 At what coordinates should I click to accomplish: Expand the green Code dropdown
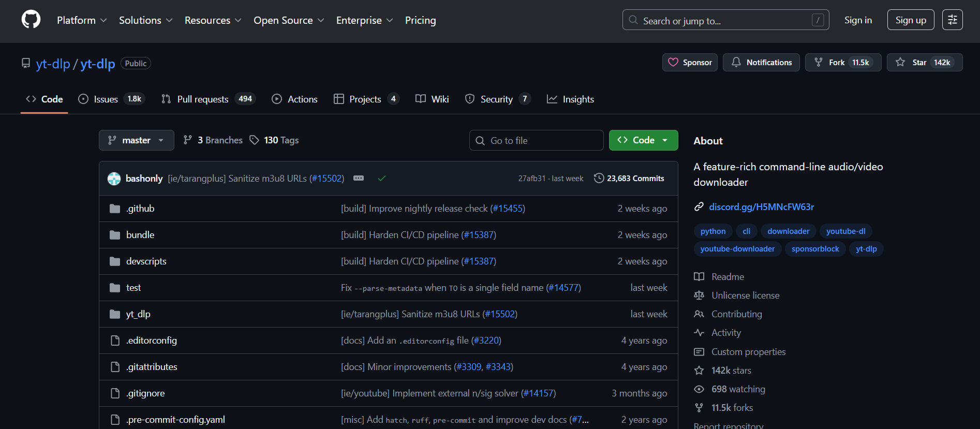[x=643, y=140]
